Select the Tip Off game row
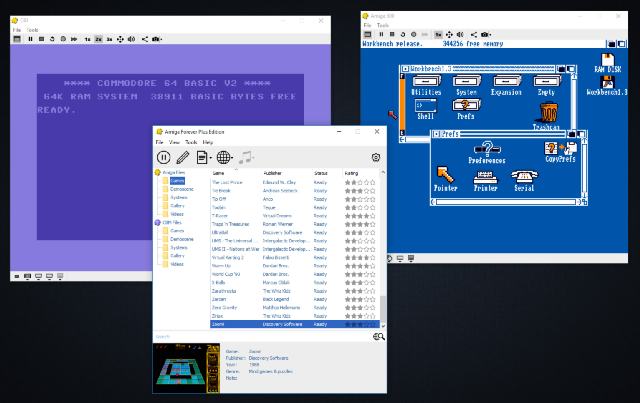 295,199
